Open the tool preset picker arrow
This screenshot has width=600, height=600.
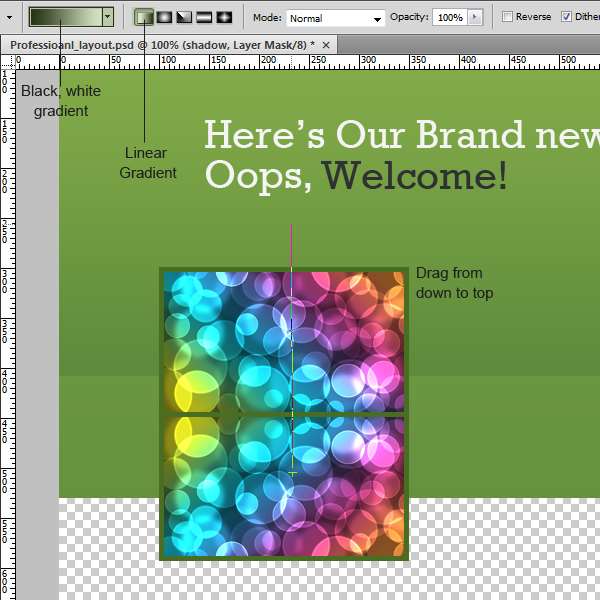click(9, 18)
